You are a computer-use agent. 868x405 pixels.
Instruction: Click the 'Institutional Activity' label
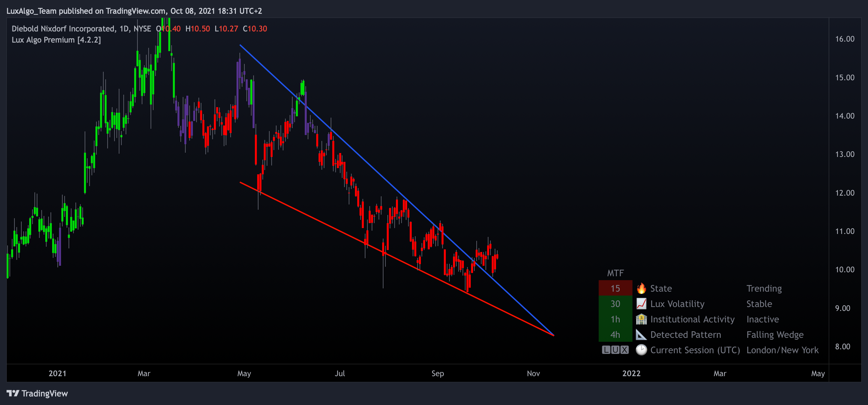click(x=692, y=319)
